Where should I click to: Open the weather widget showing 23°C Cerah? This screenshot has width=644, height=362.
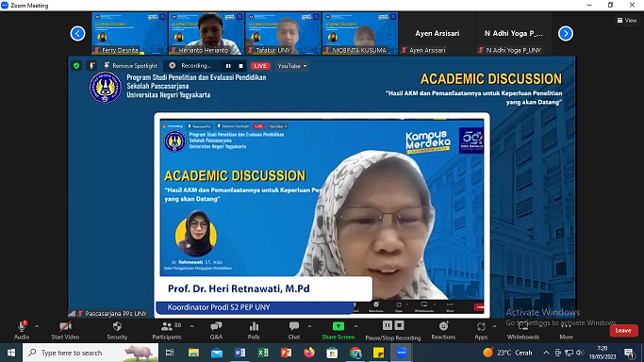[x=507, y=353]
